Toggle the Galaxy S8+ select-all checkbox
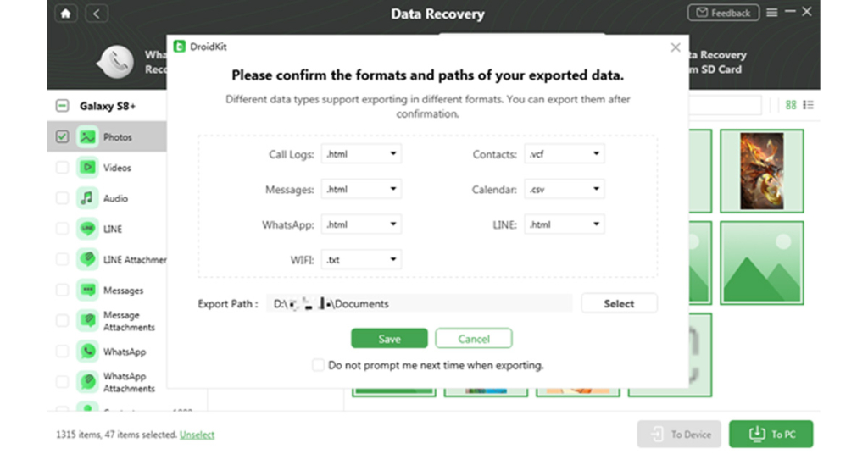The width and height of the screenshot is (868, 454). 62,106
